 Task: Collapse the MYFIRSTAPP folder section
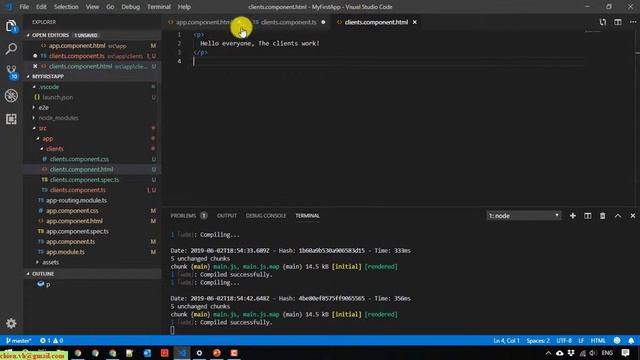point(28,76)
